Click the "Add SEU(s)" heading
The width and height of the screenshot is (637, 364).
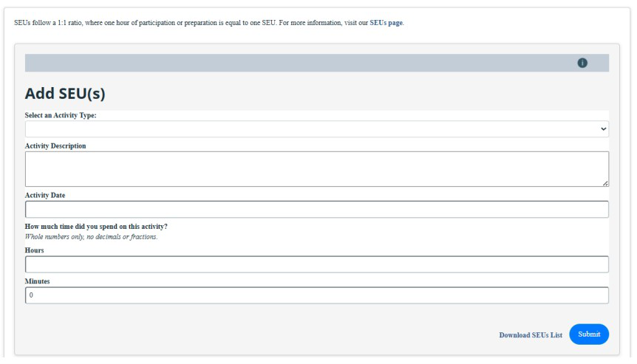pos(65,94)
